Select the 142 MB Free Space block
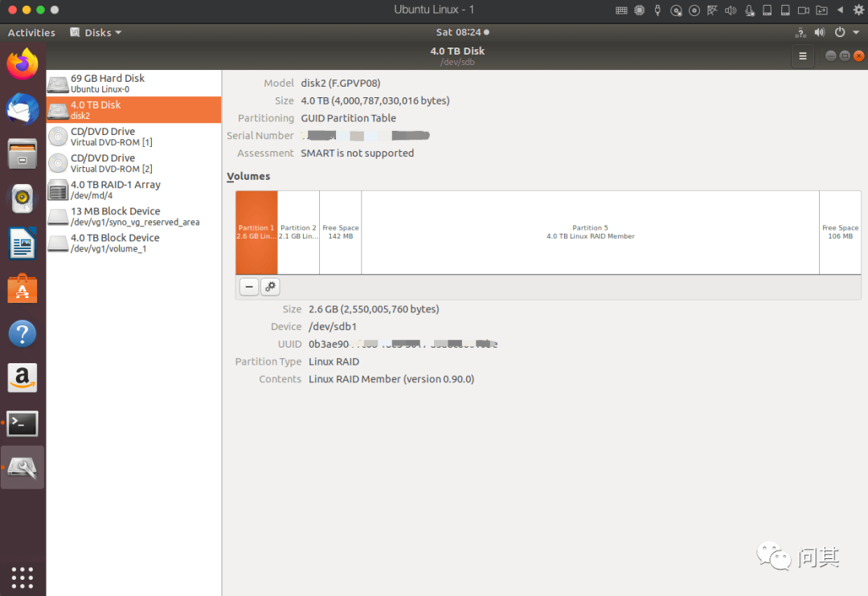Image resolution: width=868 pixels, height=596 pixels. tap(341, 232)
